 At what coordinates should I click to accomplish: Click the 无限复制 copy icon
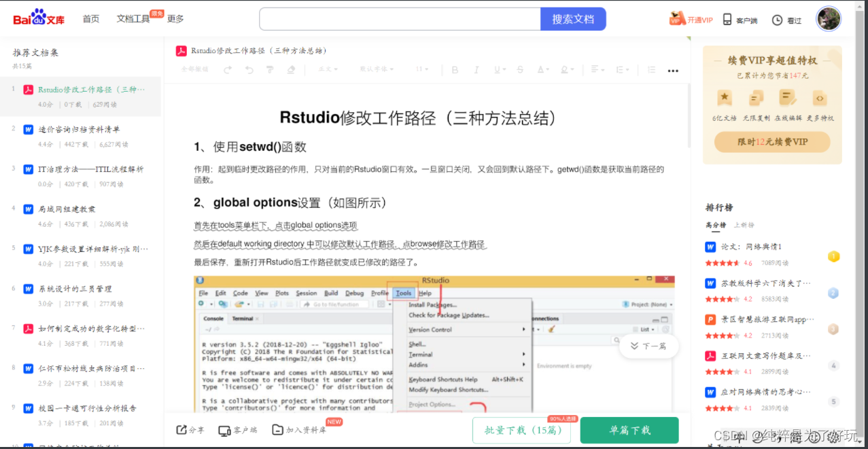click(756, 98)
